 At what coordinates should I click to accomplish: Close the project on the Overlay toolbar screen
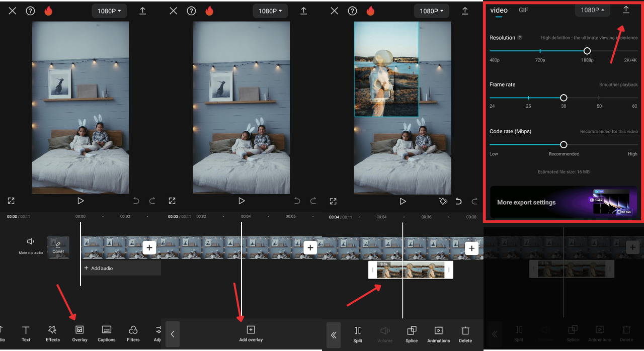pos(12,11)
